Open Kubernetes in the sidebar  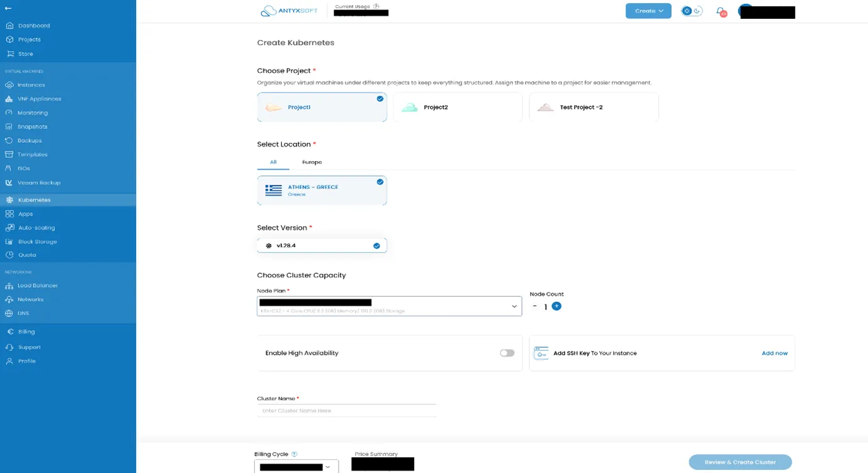(34, 200)
